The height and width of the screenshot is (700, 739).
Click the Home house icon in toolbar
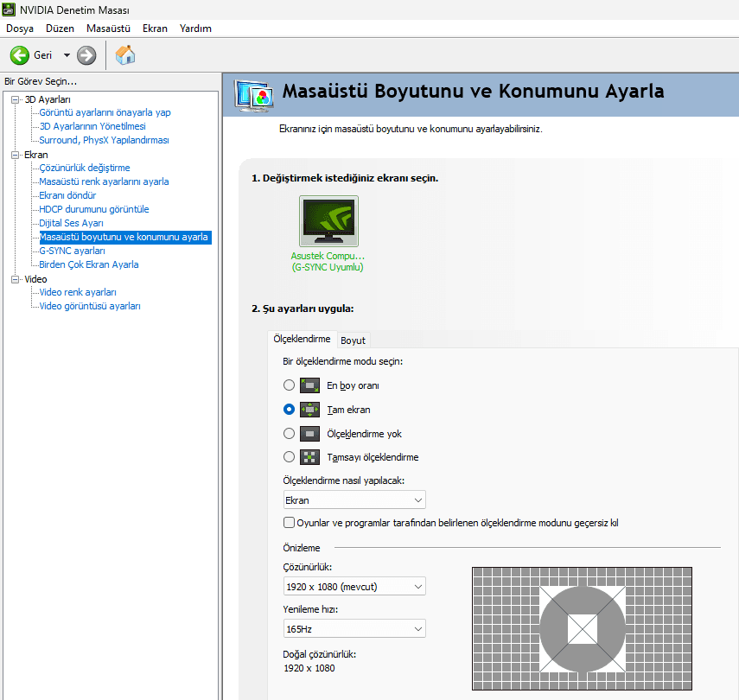[125, 55]
